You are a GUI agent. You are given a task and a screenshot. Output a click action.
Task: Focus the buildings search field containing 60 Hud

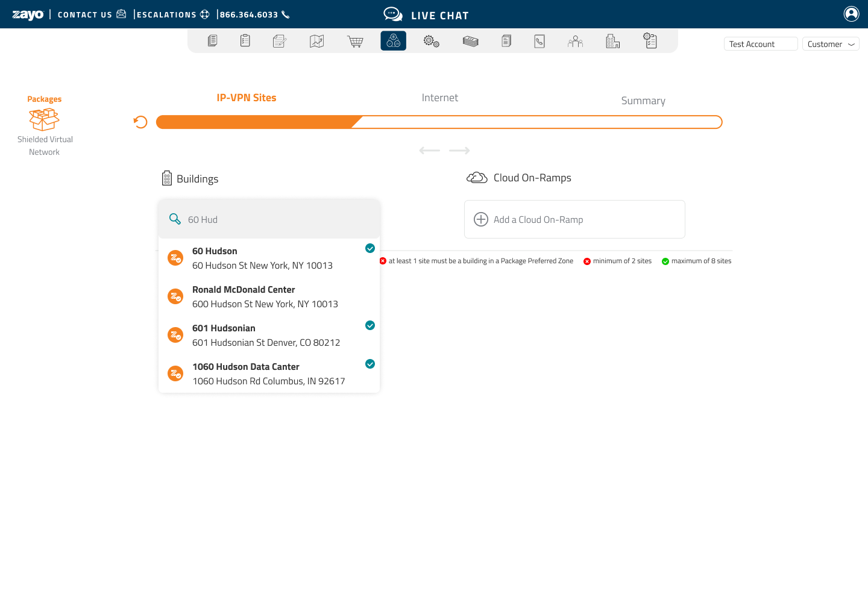pos(269,219)
